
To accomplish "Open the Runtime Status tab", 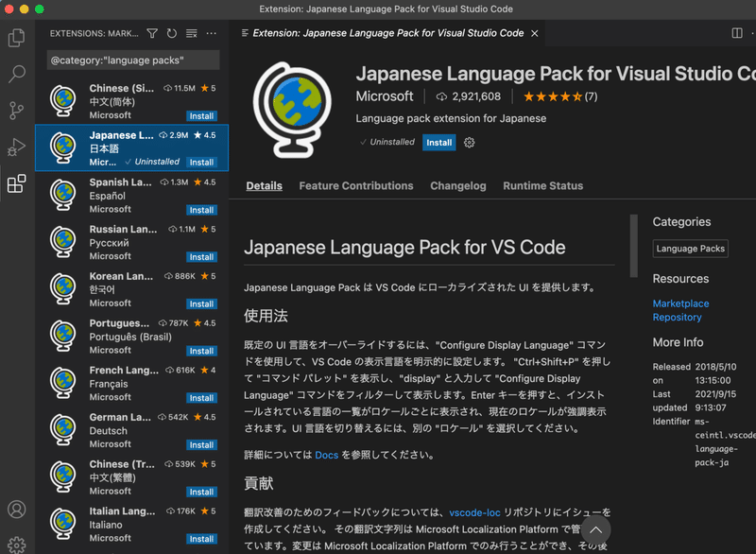I will pos(542,185).
